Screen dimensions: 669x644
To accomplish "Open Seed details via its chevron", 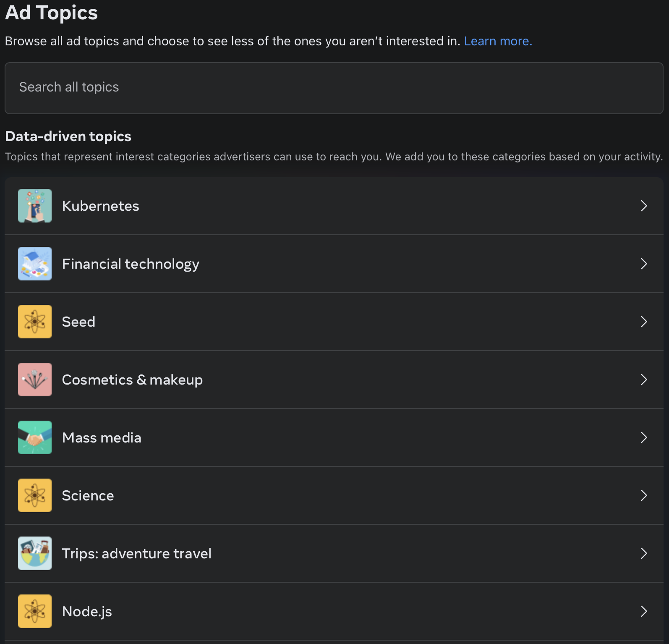I will (644, 322).
